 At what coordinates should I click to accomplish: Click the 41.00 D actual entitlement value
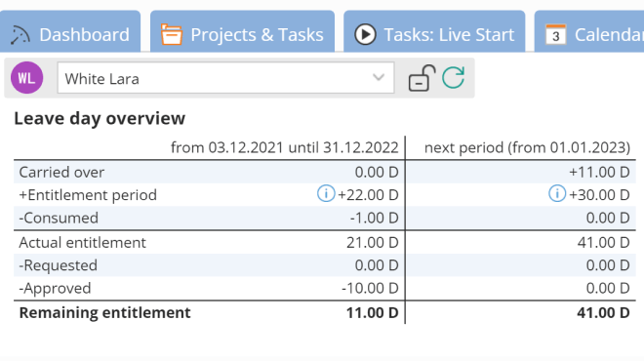pyautogui.click(x=603, y=243)
